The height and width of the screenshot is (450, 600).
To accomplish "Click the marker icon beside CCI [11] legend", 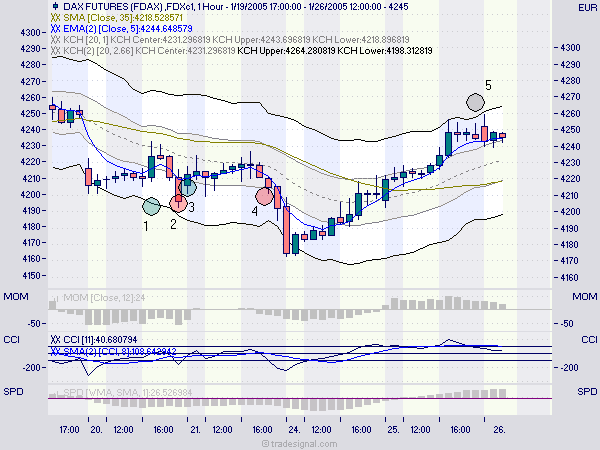I will tap(55, 339).
